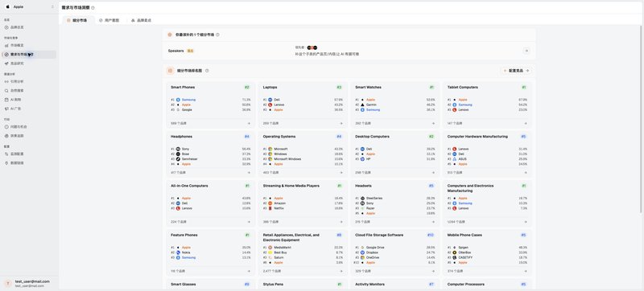The width and height of the screenshot is (644, 291).
Task: Open Streaming & Home Media Players card arrow
Action: tap(341, 222)
